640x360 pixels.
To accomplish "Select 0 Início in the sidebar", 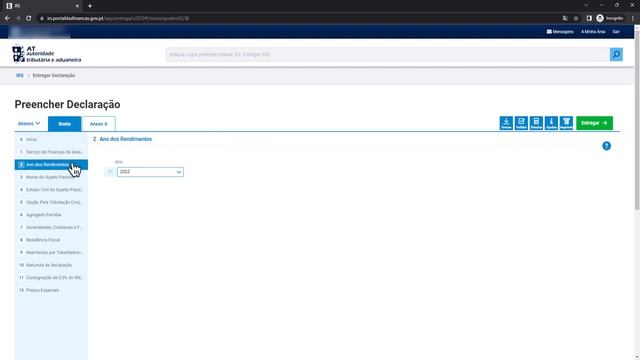I will coord(51,140).
